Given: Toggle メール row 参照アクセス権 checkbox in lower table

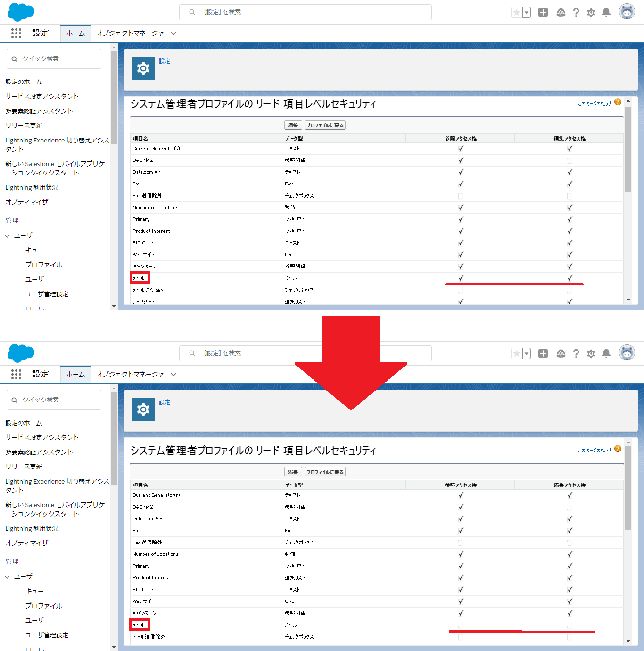Looking at the screenshot, I should [461, 625].
